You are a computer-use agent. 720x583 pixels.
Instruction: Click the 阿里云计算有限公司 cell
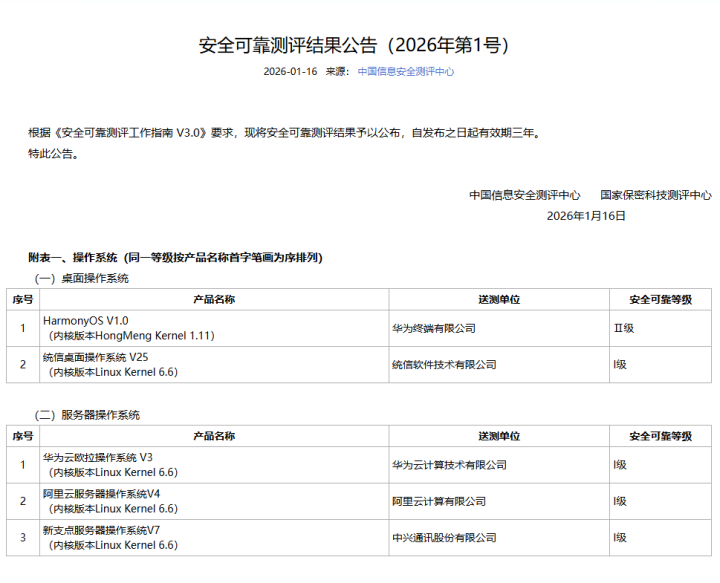[499, 501]
